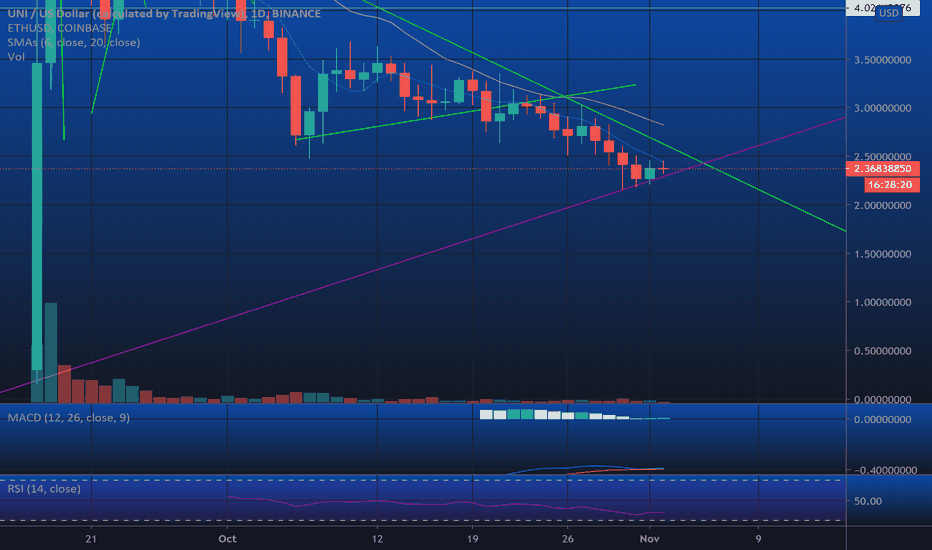The image size is (932, 550).
Task: Click the 26 date label on time axis
Action: pos(568,539)
